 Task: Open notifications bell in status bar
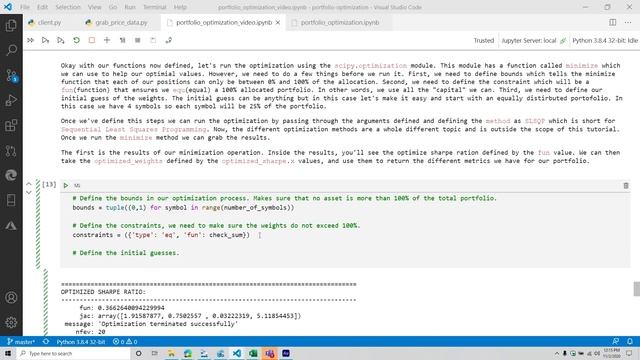pos(630,342)
